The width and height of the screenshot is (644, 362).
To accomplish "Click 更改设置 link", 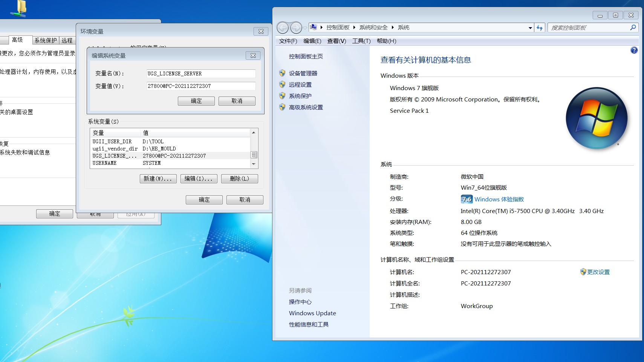I will 598,272.
